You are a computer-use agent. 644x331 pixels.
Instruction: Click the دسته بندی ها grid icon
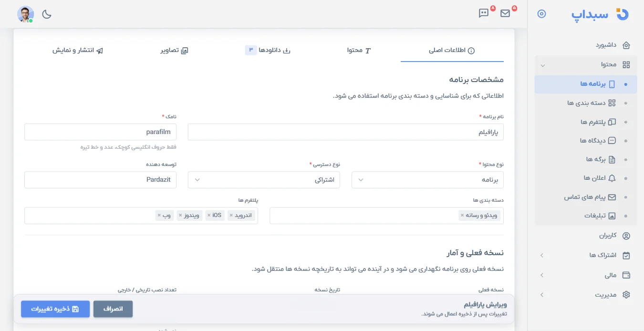click(x=612, y=103)
